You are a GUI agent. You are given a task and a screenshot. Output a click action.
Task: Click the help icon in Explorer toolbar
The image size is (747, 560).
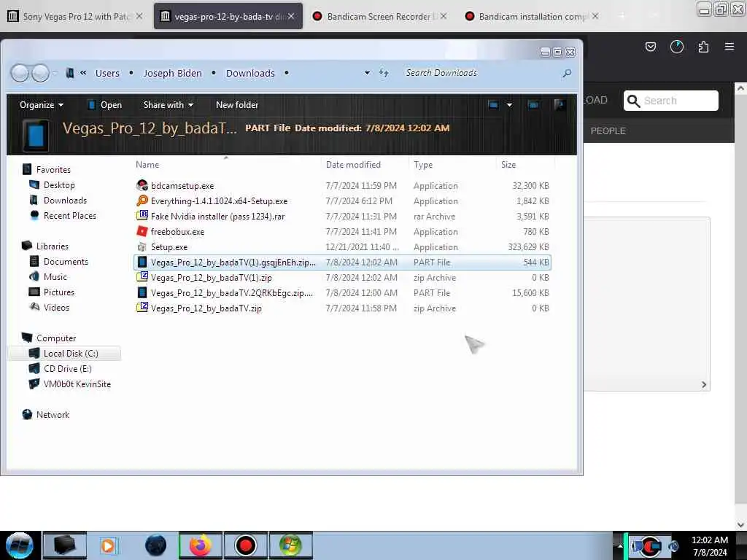560,105
